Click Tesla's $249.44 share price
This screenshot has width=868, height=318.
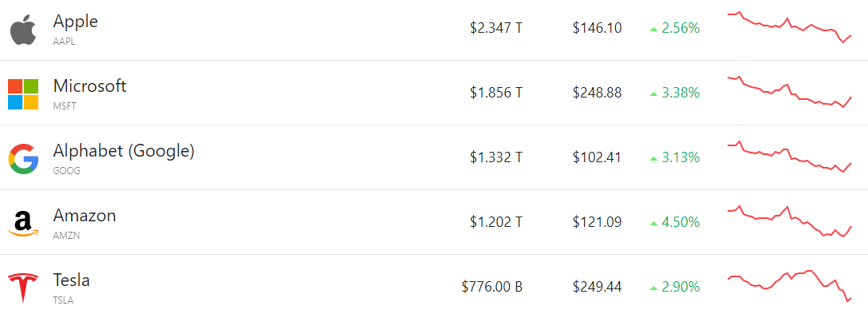[598, 287]
